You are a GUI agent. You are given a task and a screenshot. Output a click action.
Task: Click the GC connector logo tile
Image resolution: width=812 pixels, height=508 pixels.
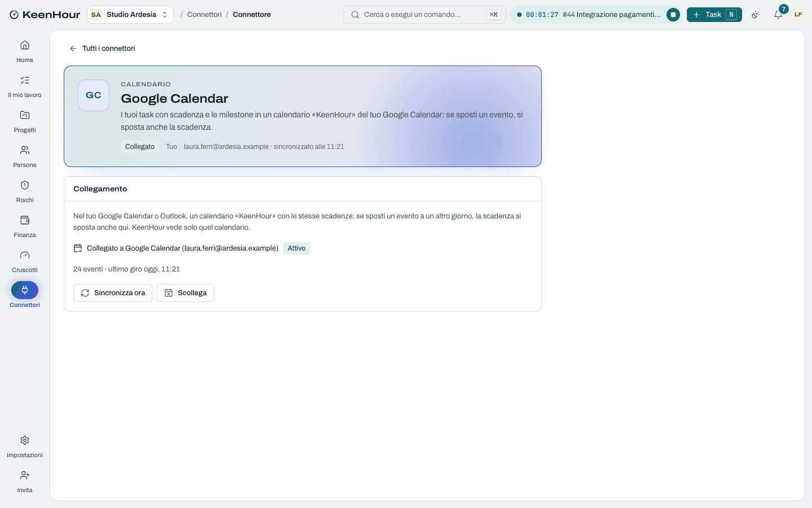[94, 95]
